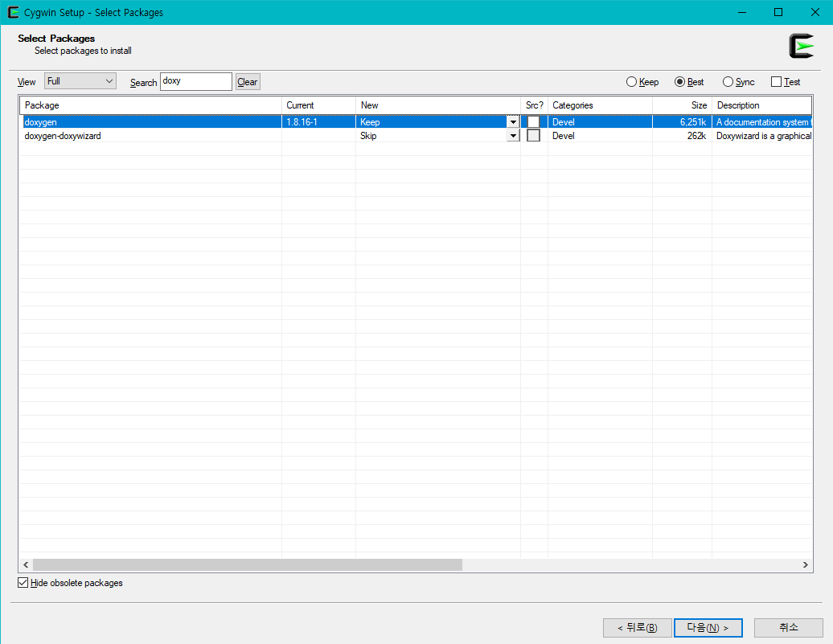Click the horizontal scrollbar thumb
This screenshot has height=644, width=833.
248,565
